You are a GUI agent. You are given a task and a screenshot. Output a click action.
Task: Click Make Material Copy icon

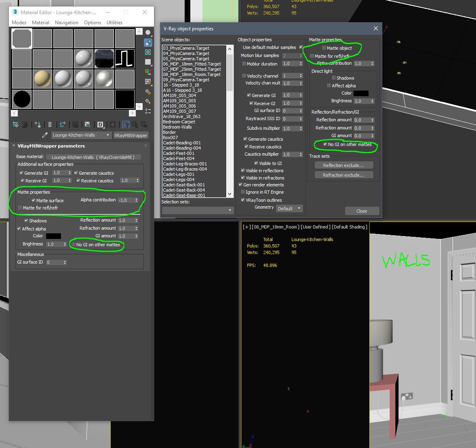62,125
